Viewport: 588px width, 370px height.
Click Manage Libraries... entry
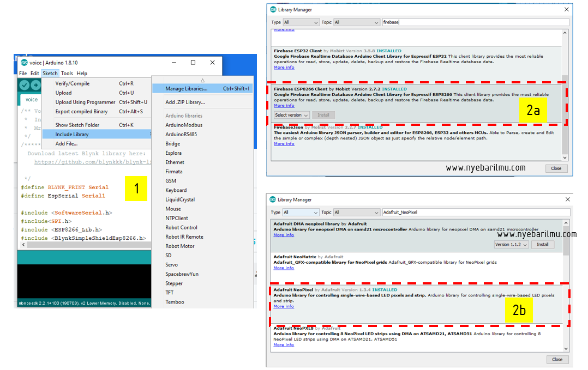point(202,89)
